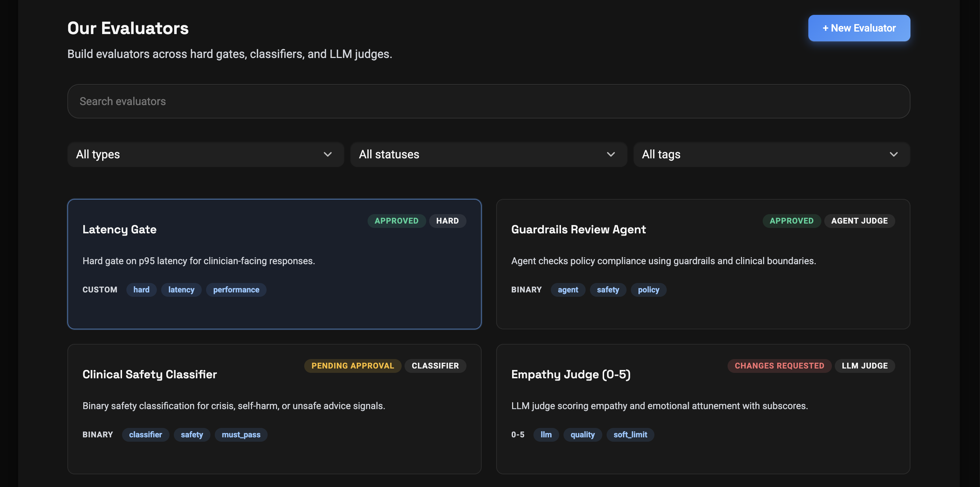980x487 pixels.
Task: Click the performance tag chip
Action: [x=236, y=290]
